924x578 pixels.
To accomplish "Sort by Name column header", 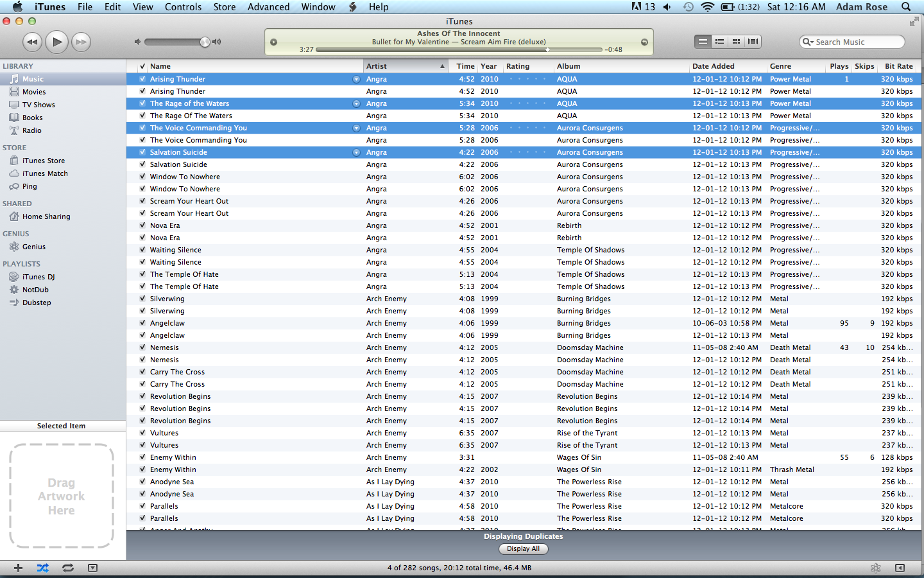I will pyautogui.click(x=255, y=66).
